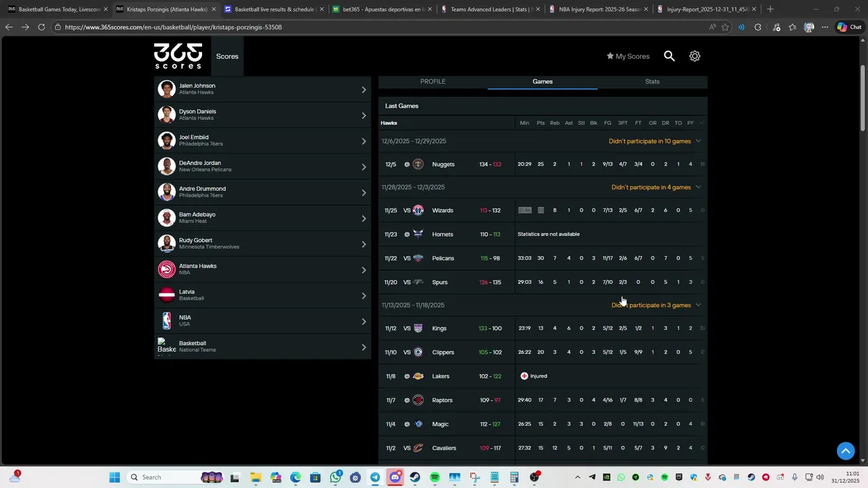Click the Kings team logo
Viewport: 868px width, 488px height.
[418, 328]
